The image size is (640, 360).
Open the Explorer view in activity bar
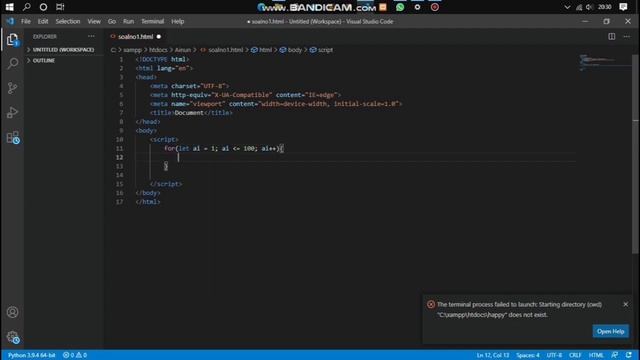pyautogui.click(x=12, y=40)
